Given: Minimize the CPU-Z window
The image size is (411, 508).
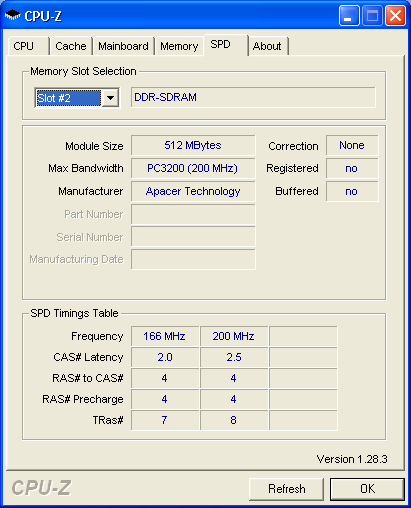Looking at the screenshot, I should (349, 15).
